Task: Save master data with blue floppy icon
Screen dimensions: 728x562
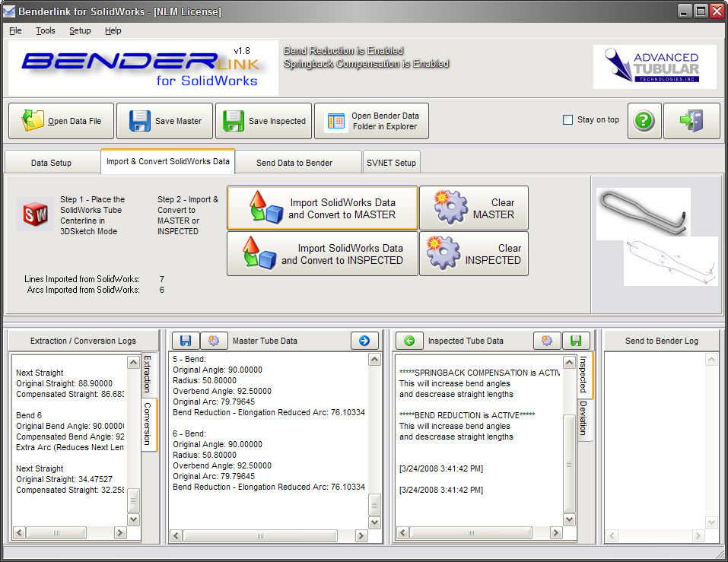Action: (164, 121)
